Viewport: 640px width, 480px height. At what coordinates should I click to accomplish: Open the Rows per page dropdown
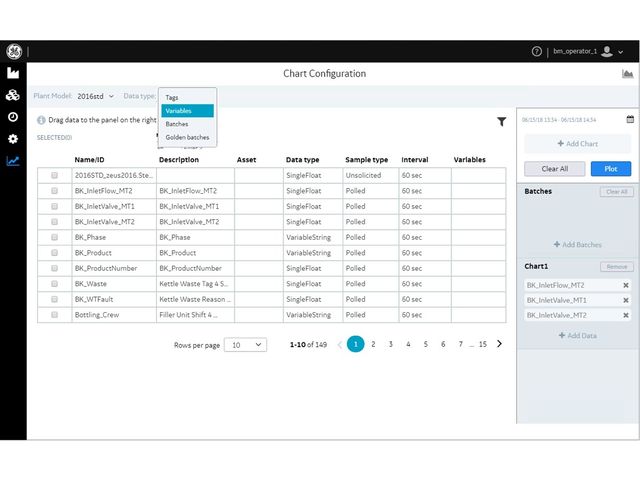point(245,344)
